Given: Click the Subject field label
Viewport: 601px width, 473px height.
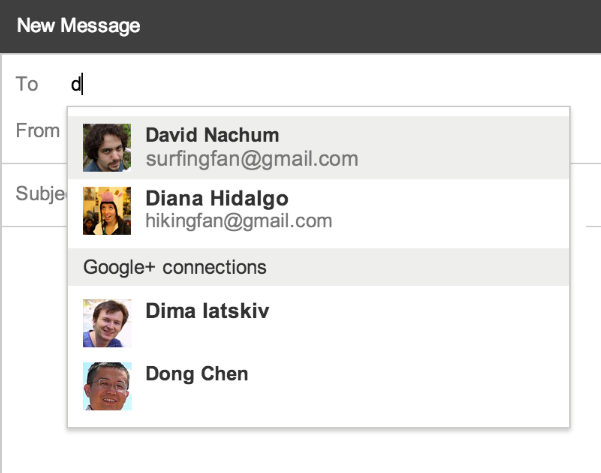Looking at the screenshot, I should point(41,194).
